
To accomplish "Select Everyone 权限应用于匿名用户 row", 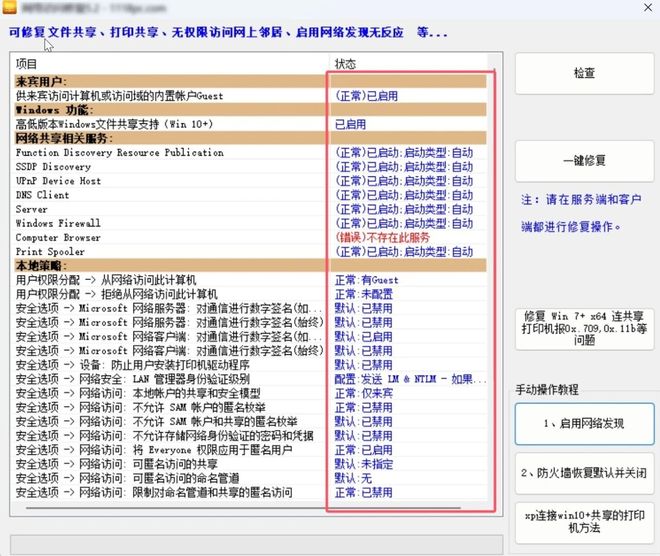I will point(250,450).
